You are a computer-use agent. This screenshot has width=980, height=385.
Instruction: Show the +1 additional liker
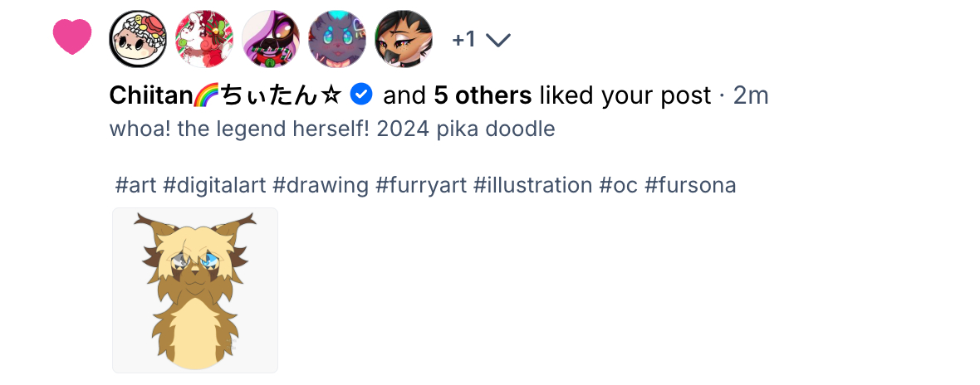click(x=463, y=39)
